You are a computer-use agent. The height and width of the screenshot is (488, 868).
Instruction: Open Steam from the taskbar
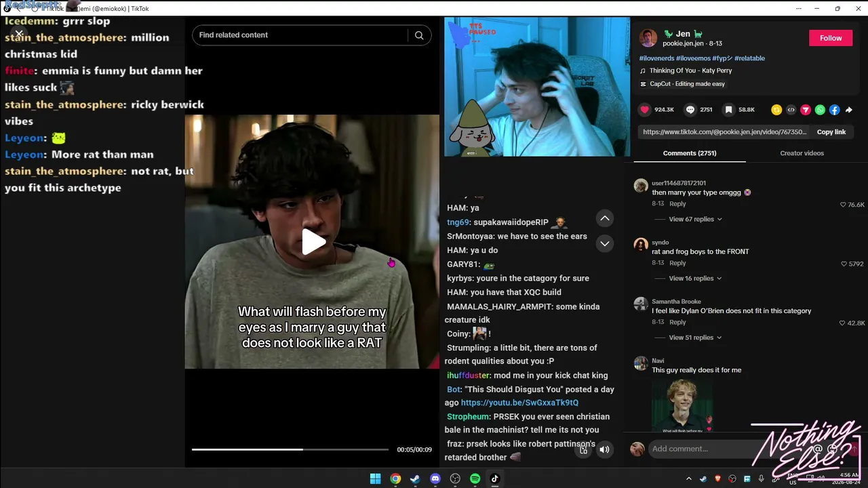tap(415, 479)
